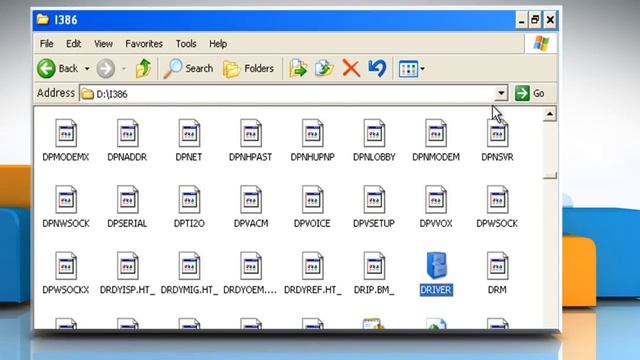Open the Search pane
This screenshot has width=640, height=360.
tap(188, 68)
